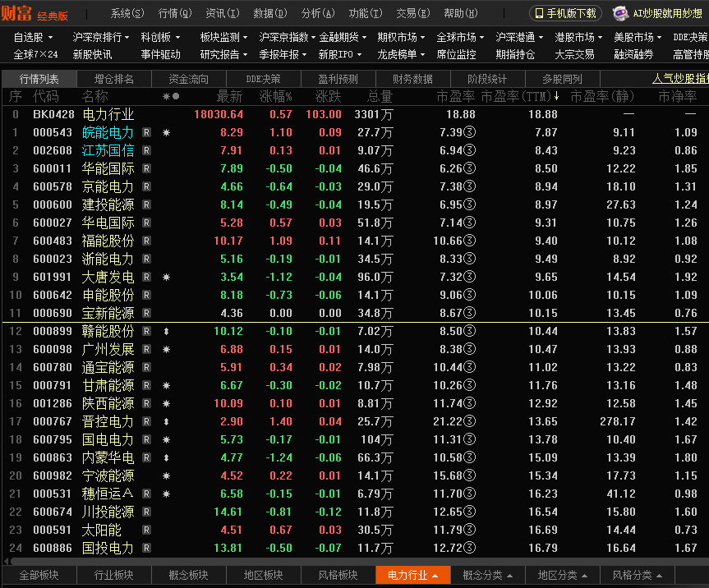Viewport: 709px width, 588px height.
Task: Switch to the 盈利预测 tab
Action: pyautogui.click(x=338, y=79)
